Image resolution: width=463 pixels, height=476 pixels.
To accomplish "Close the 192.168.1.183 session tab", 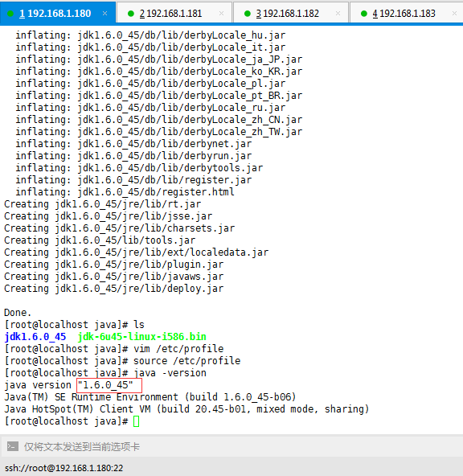I will pyautogui.click(x=454, y=14).
